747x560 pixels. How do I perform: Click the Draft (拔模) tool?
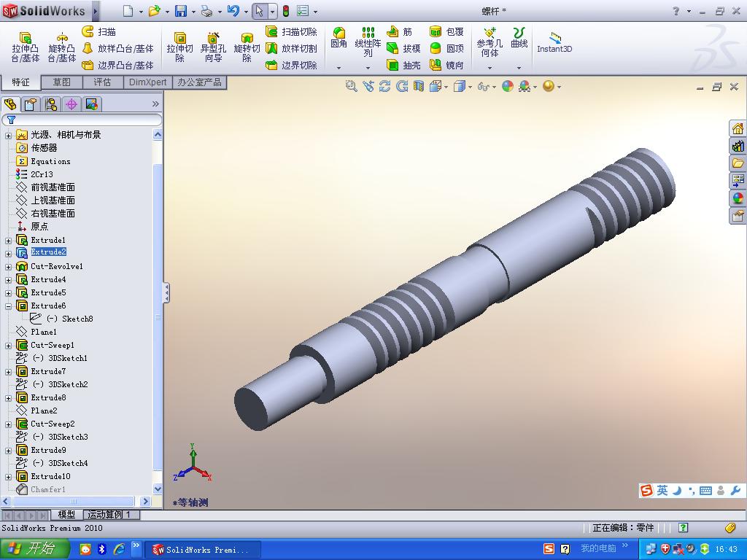(403, 48)
